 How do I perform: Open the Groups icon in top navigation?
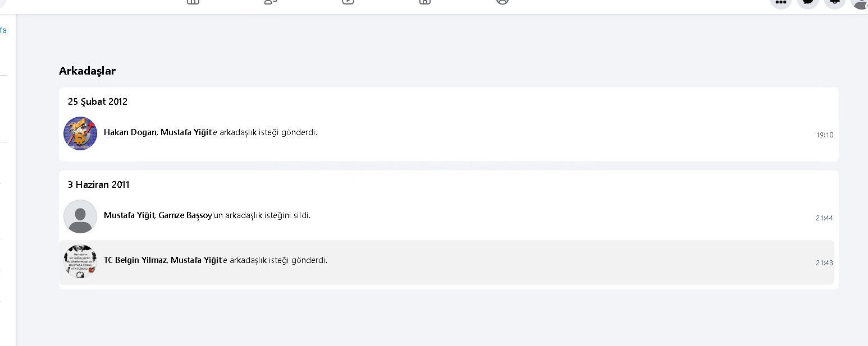[502, 2]
